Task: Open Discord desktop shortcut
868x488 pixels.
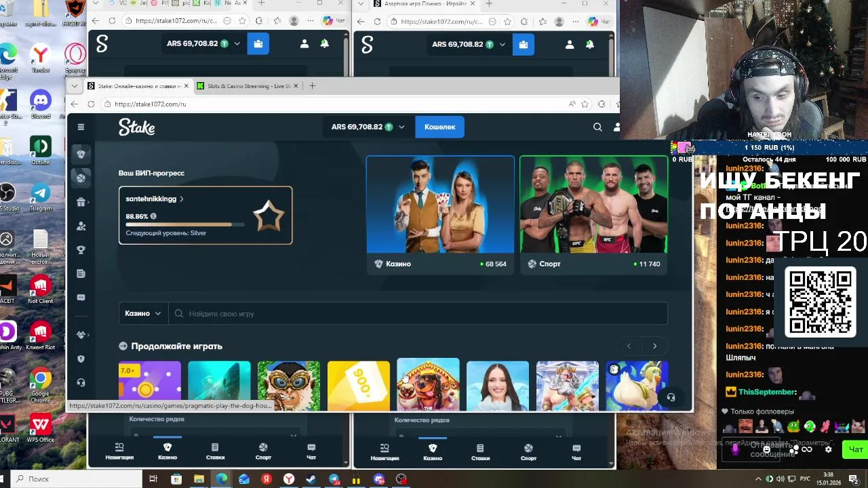Action: point(41,105)
